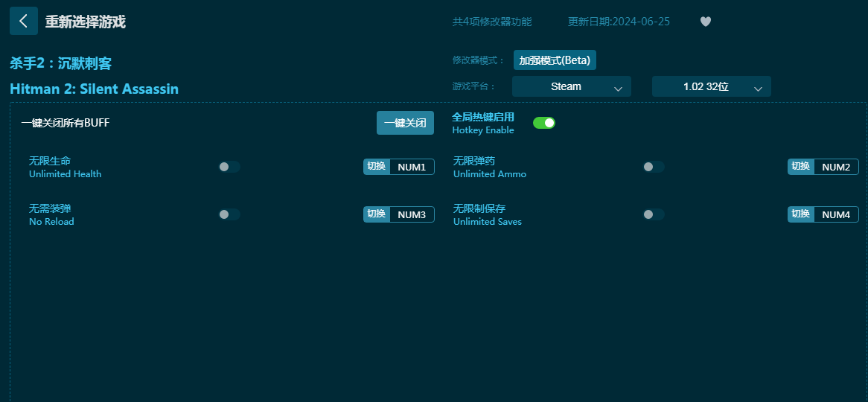Click the 一键关闭所有BUFF label
This screenshot has width=868, height=402.
[66, 123]
